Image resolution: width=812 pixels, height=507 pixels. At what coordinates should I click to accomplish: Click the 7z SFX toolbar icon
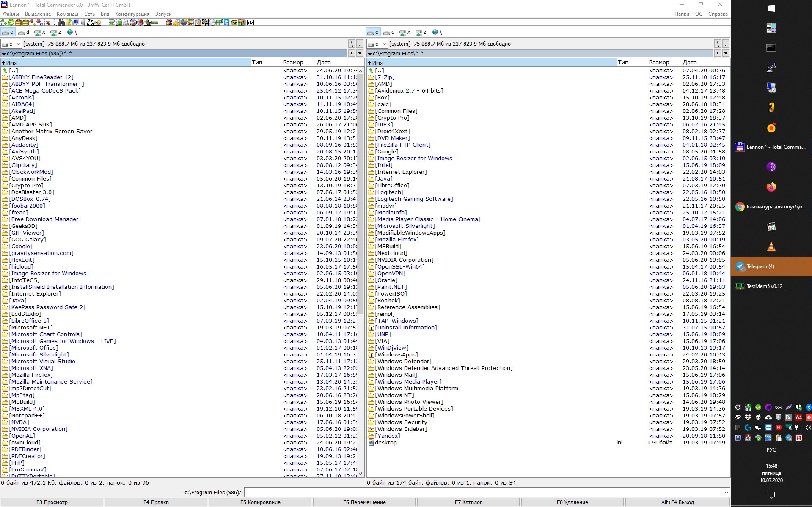pos(90,22)
